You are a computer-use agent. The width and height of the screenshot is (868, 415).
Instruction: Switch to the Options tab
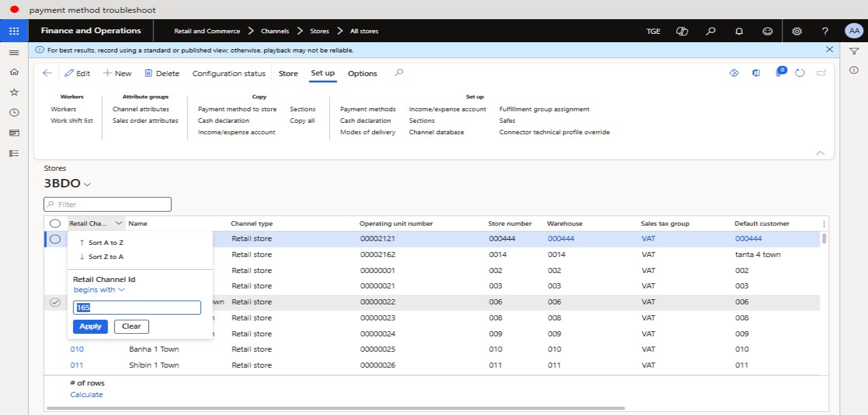coord(362,74)
